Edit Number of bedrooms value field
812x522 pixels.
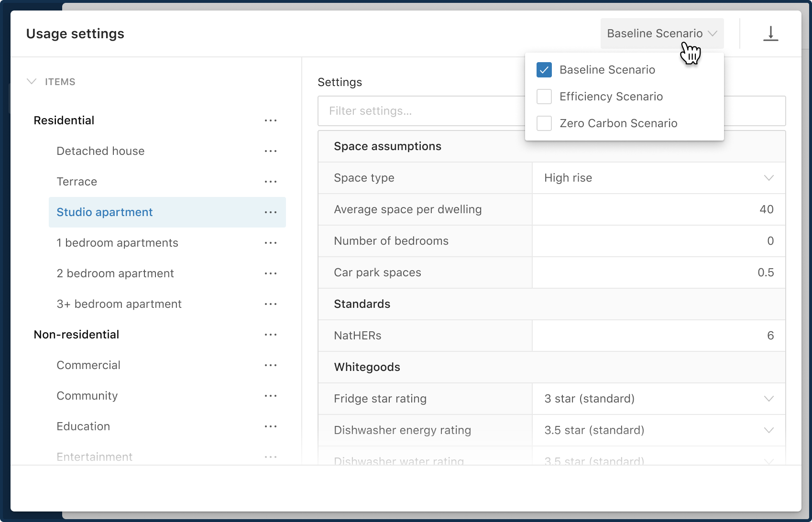pos(658,241)
